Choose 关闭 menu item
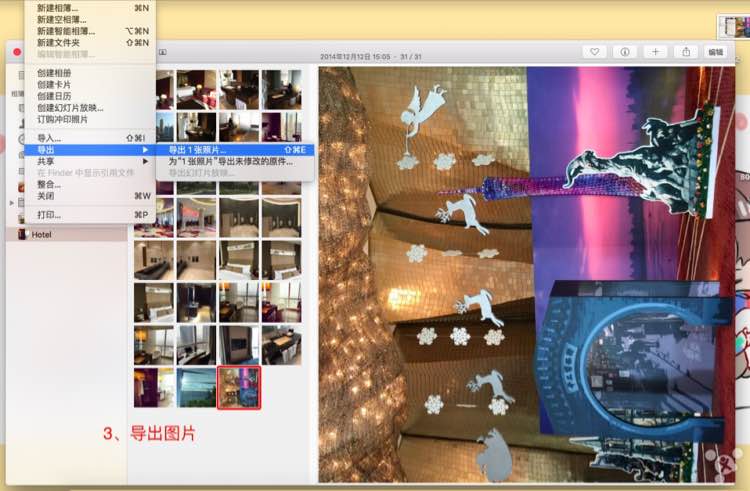The image size is (750, 491). 89,196
